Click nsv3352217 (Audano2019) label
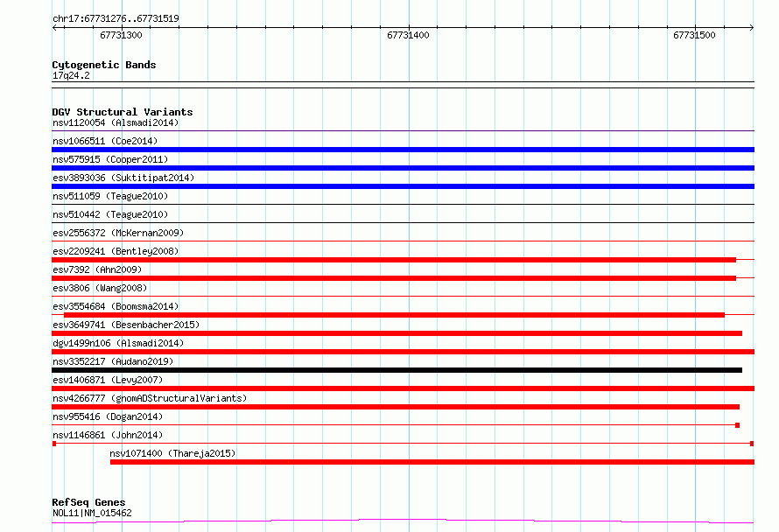The image size is (779, 532). pyautogui.click(x=113, y=361)
